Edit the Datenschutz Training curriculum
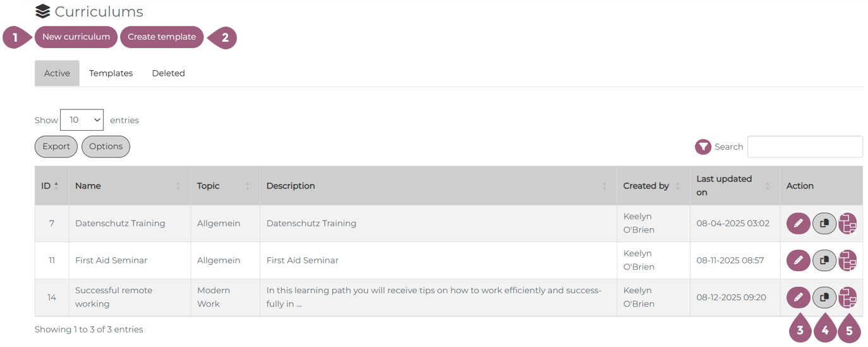The image size is (868, 347). pos(798,224)
